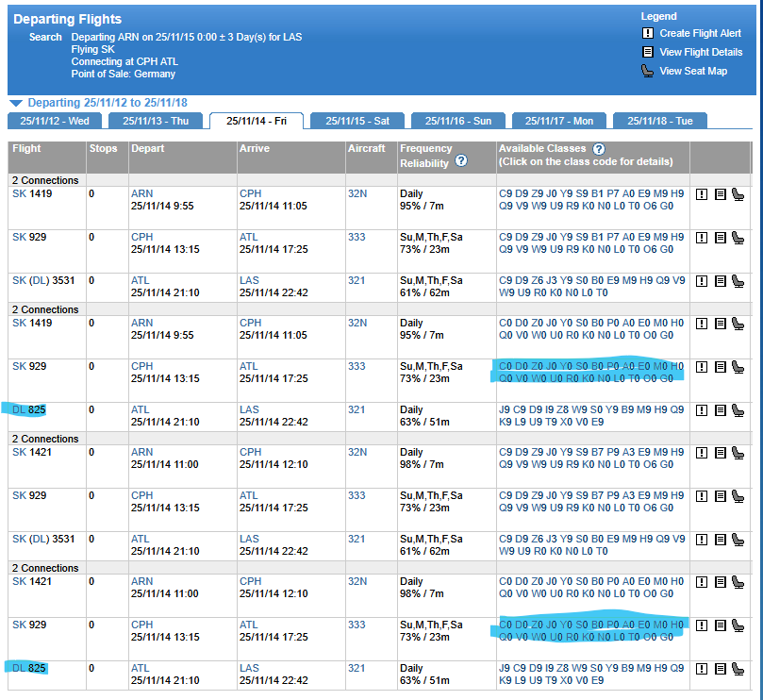This screenshot has width=763, height=700.
Task: Create a flight alert for the last DL 825 row
Action: pyautogui.click(x=702, y=669)
